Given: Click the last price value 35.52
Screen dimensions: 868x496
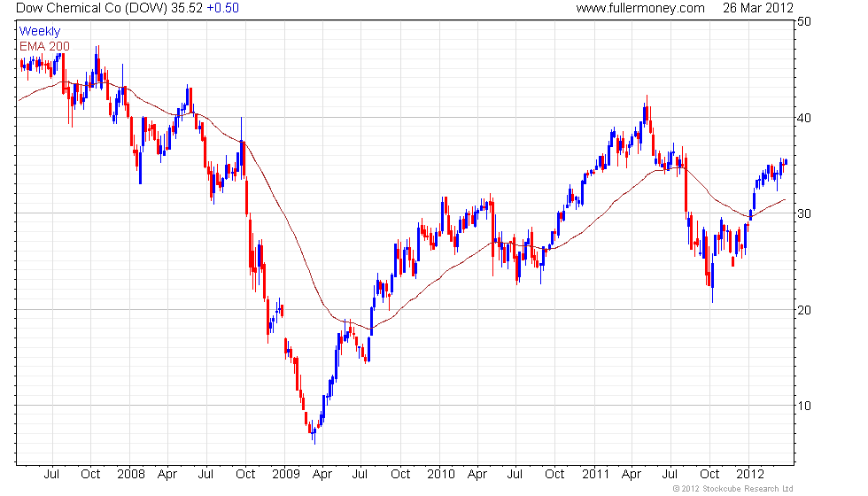Looking at the screenshot, I should (x=187, y=8).
